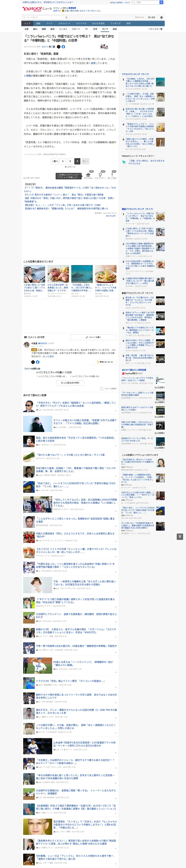Image resolution: width=186 pixels, height=868 pixels.
Task: Open the 'ドラクエ3の性別廃止' recommended article
Action: (70, 681)
